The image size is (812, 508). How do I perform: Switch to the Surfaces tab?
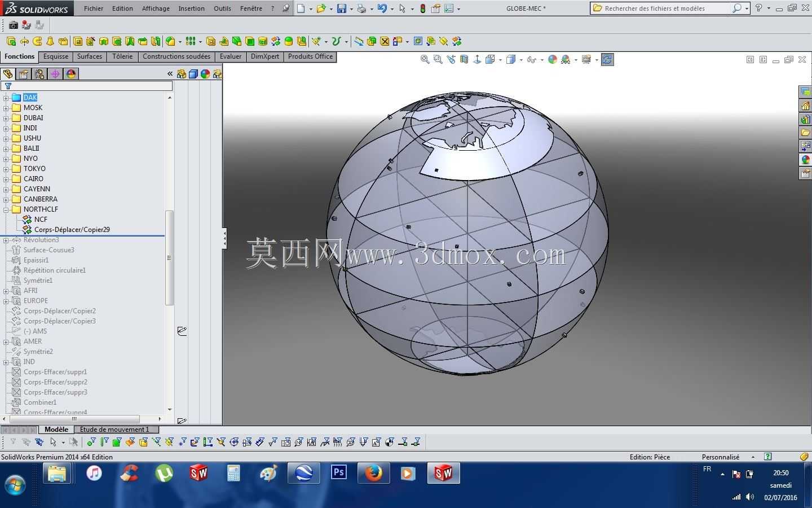(90, 56)
